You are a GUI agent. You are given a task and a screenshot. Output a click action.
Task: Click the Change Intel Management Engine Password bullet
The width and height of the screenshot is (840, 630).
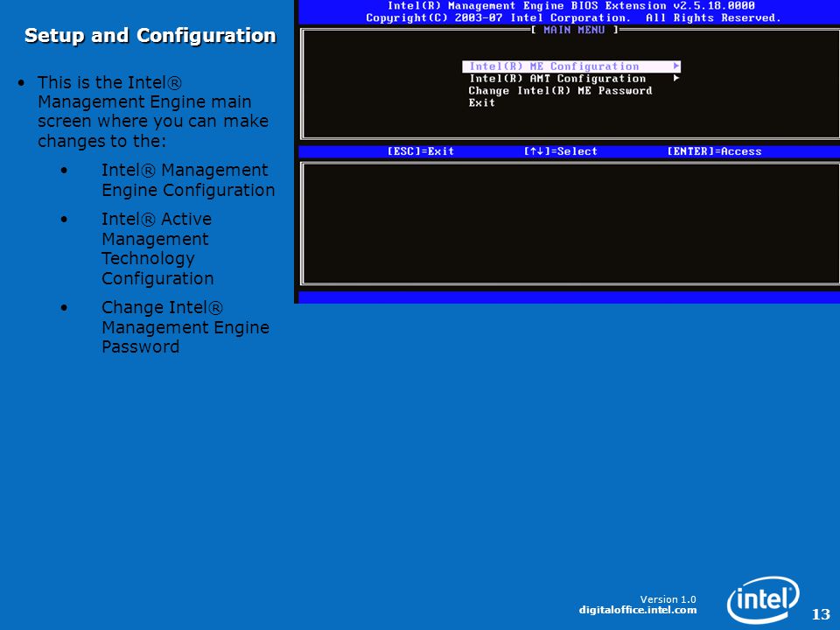point(185,326)
